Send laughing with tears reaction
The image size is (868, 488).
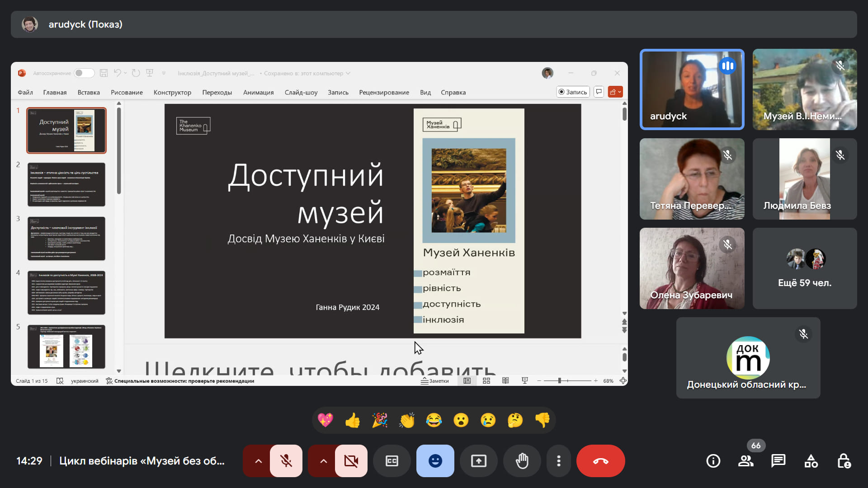[434, 420]
